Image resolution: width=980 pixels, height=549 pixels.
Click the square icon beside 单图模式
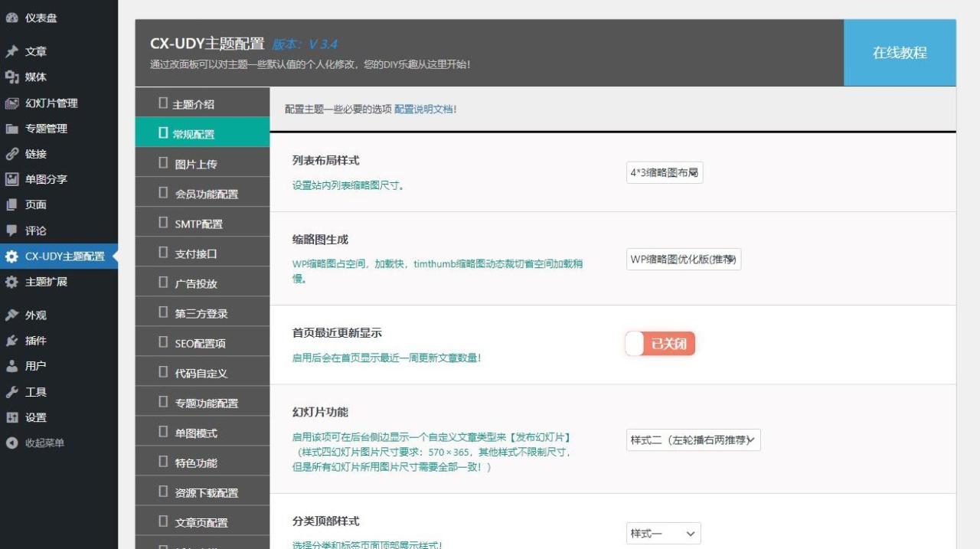pyautogui.click(x=162, y=432)
